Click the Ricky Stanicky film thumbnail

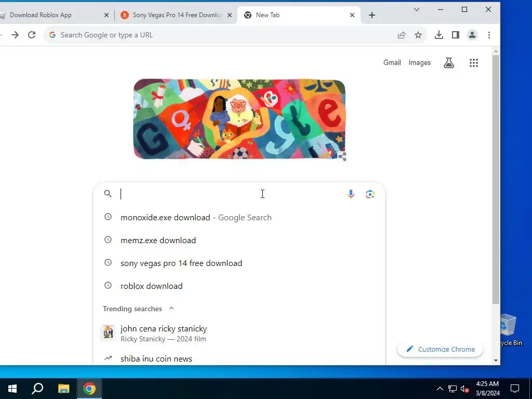(x=108, y=332)
